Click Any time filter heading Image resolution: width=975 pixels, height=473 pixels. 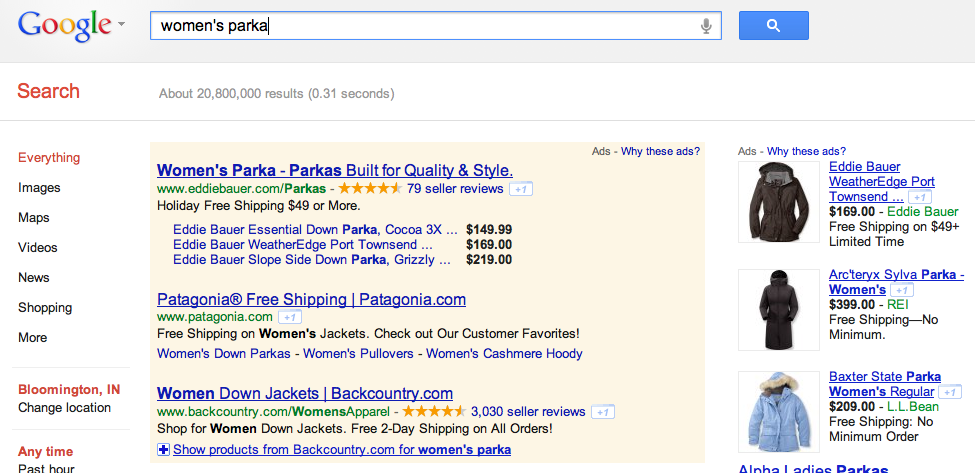point(45,452)
